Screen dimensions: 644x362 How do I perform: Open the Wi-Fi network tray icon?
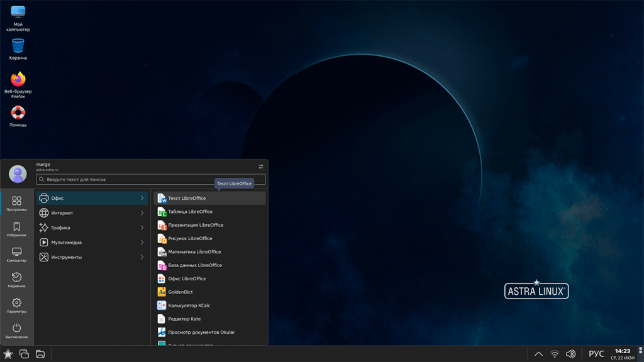(555, 354)
